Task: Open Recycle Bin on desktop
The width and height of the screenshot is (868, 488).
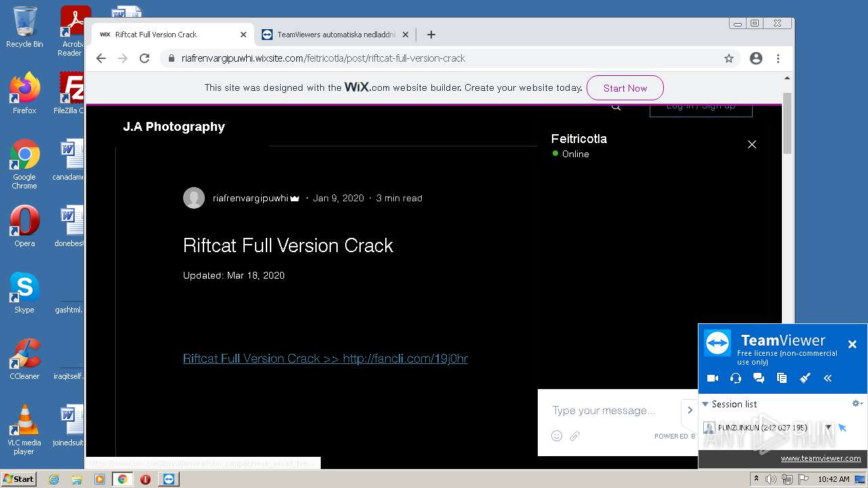Action: 24,27
